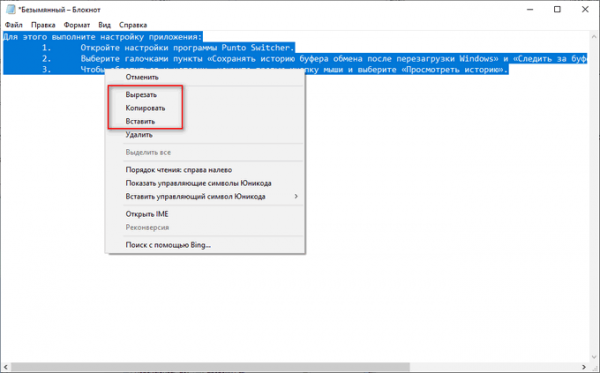Click the vertical scrollbar down arrow
This screenshot has height=373, width=600.
coord(594,357)
